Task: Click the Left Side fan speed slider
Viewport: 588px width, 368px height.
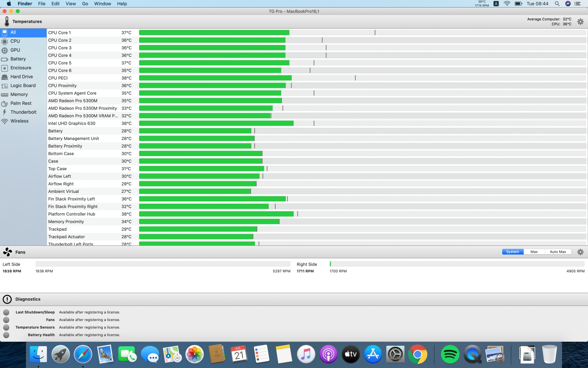Action: click(163, 264)
